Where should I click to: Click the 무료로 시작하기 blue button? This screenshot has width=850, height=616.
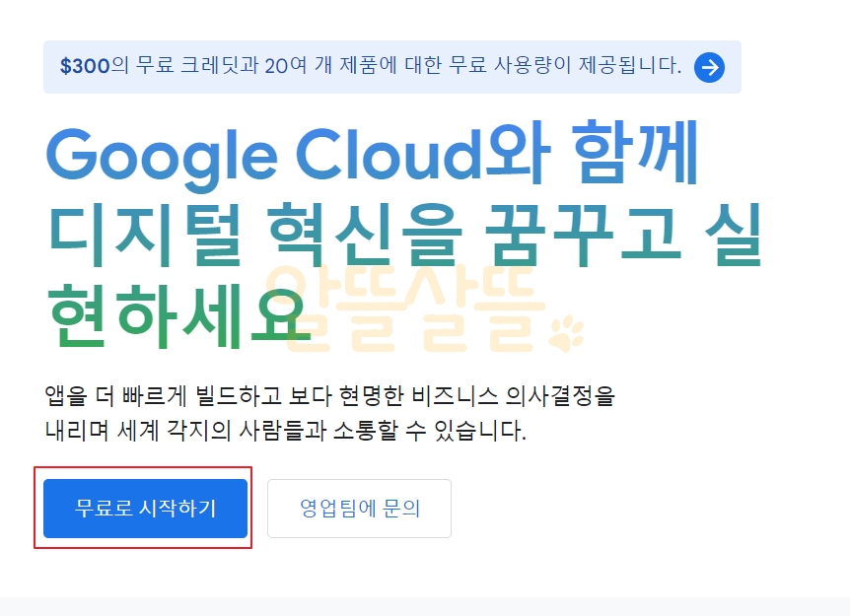tap(145, 509)
